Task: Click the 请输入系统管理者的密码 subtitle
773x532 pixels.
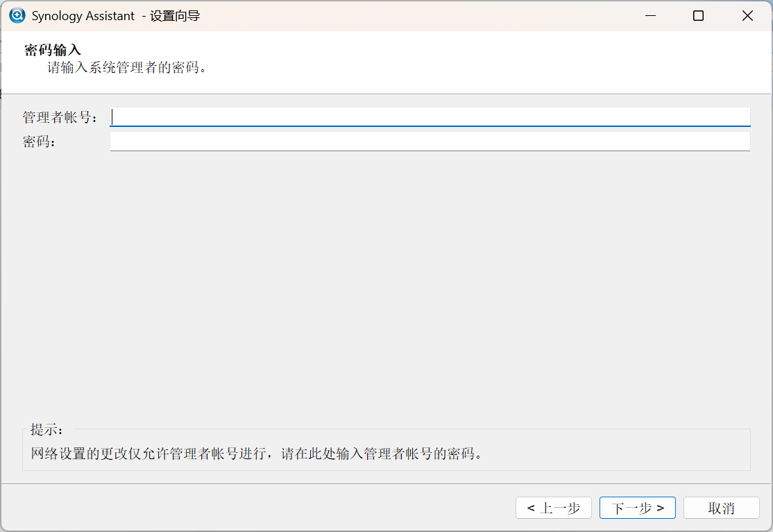Action: (127, 67)
